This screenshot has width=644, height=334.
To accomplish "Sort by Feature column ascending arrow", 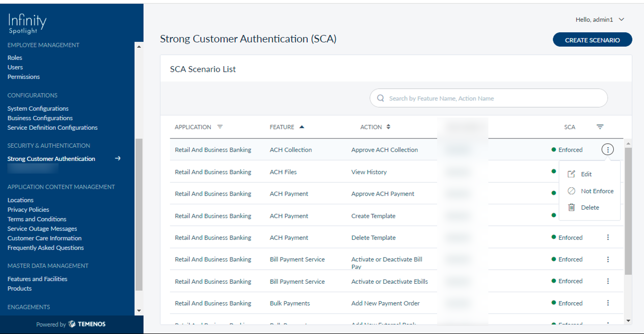I will pos(302,127).
